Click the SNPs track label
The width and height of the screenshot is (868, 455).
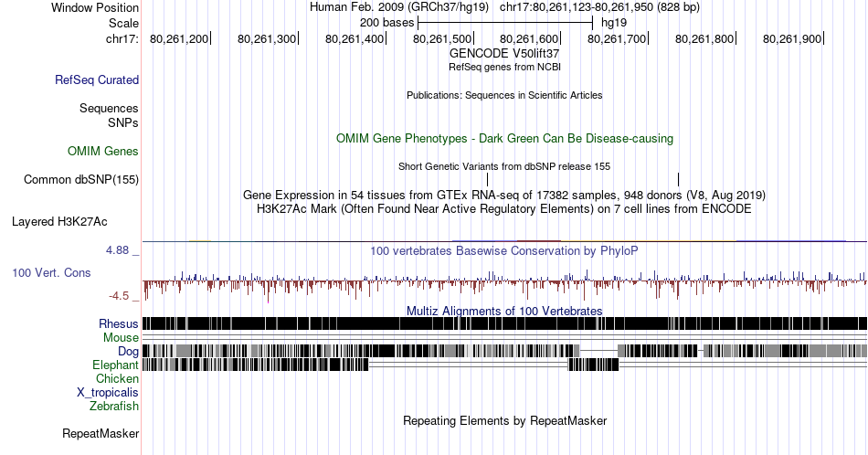[x=123, y=122]
